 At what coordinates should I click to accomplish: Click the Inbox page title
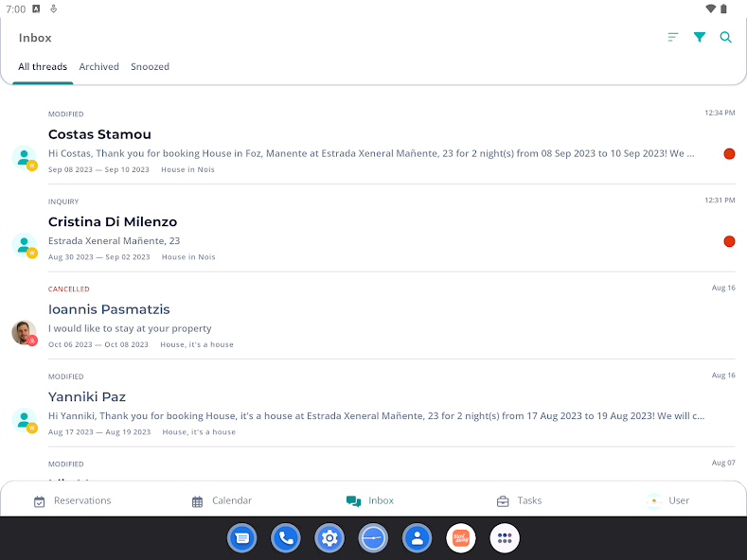35,38
